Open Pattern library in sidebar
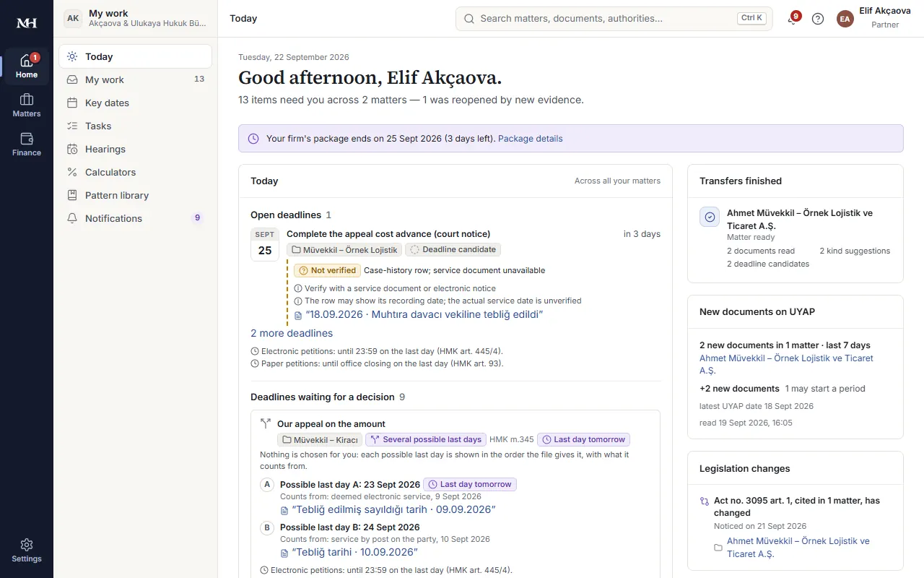Viewport: 924px width, 578px height. pyautogui.click(x=135, y=195)
